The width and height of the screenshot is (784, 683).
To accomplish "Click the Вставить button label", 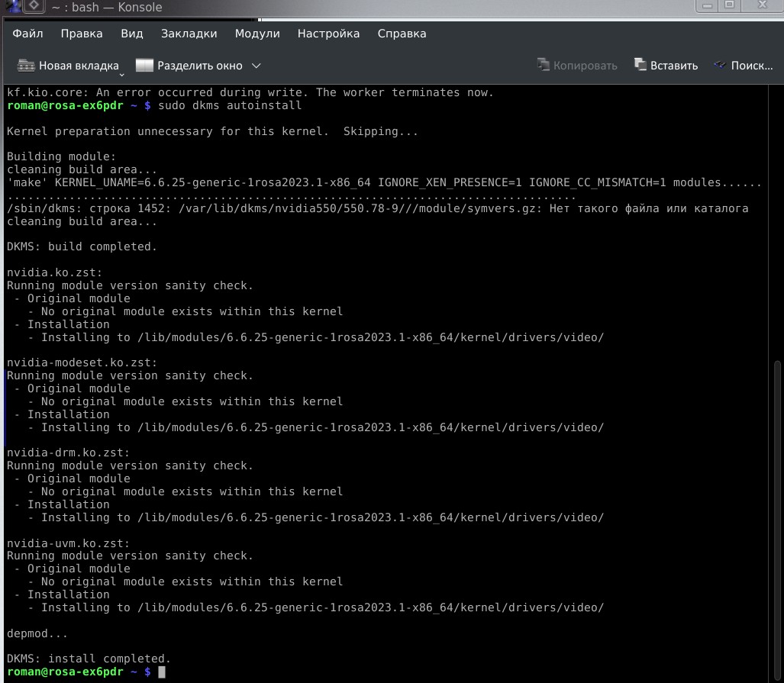I will (674, 66).
